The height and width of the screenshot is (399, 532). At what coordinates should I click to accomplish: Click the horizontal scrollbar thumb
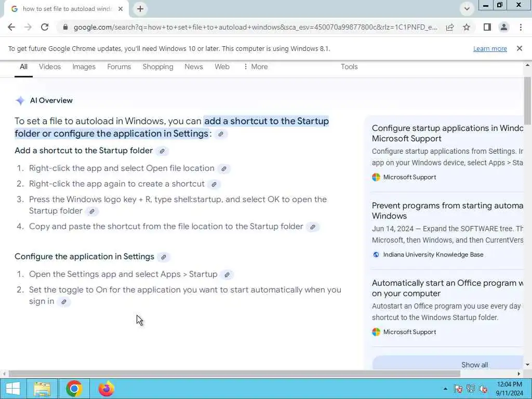pos(234,374)
